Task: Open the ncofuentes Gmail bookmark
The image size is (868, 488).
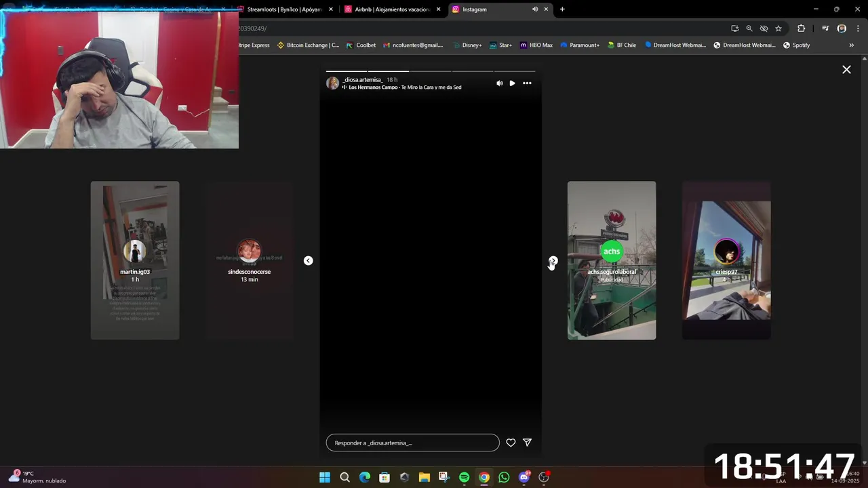Action: pyautogui.click(x=413, y=45)
